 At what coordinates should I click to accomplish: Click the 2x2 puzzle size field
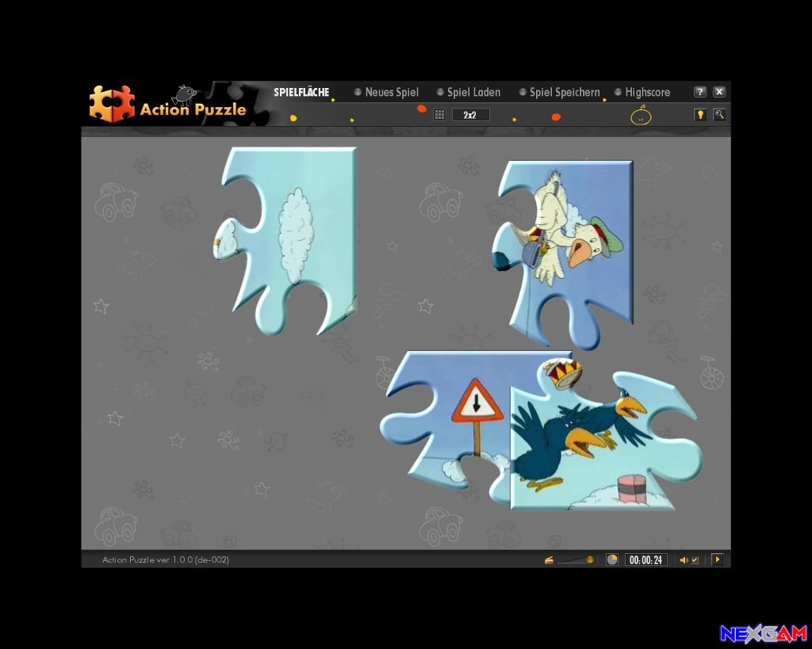[x=470, y=115]
